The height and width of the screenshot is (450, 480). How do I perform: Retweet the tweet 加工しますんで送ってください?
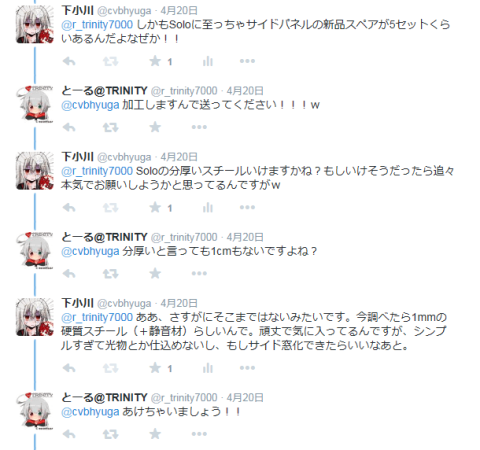[110, 127]
